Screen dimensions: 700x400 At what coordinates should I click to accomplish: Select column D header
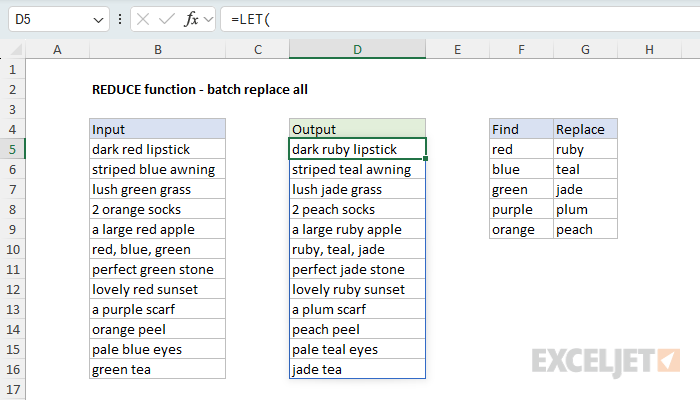coord(358,50)
